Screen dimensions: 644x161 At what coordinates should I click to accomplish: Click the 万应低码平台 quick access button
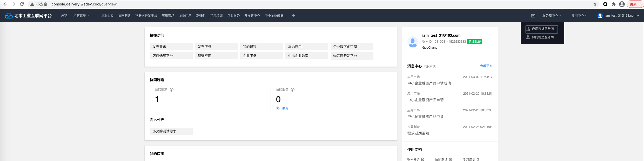point(171,56)
